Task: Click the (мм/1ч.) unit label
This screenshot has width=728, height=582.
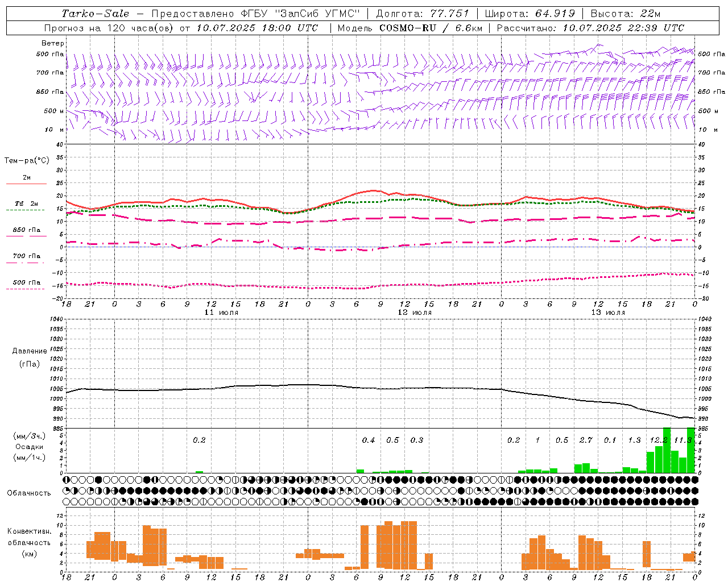Action: click(29, 458)
